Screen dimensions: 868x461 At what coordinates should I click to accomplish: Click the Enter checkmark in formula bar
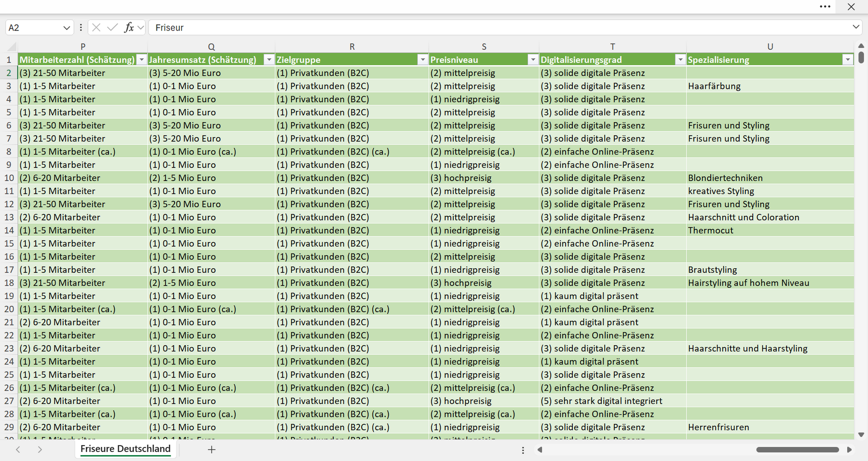(x=112, y=28)
